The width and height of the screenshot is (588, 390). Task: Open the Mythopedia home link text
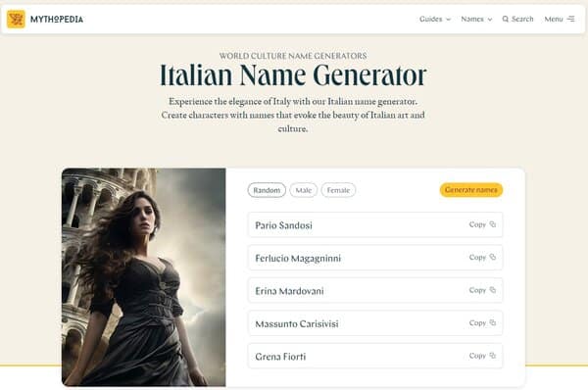point(57,20)
